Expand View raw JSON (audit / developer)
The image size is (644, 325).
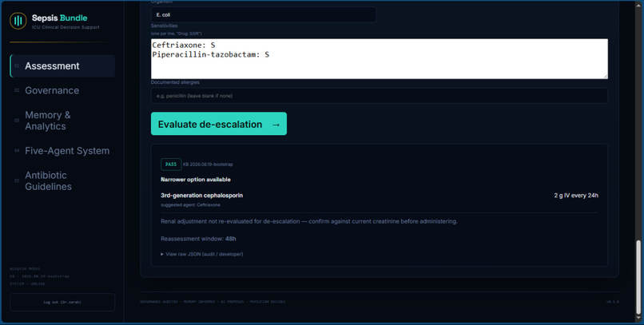tap(202, 254)
